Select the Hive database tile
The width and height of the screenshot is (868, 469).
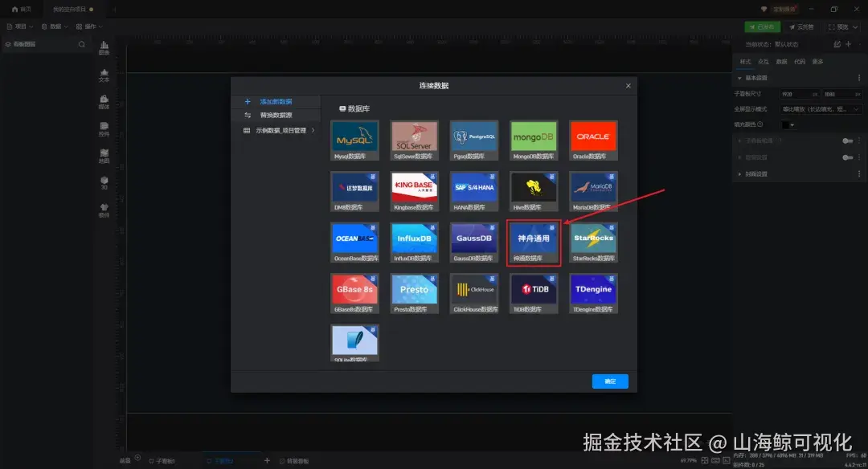point(534,191)
